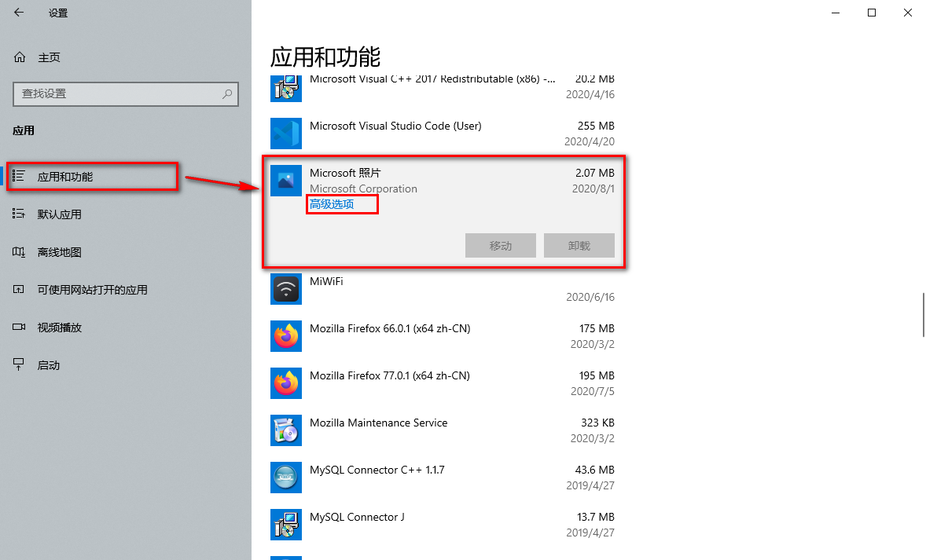
Task: Click the 移动 button
Action: click(x=500, y=246)
